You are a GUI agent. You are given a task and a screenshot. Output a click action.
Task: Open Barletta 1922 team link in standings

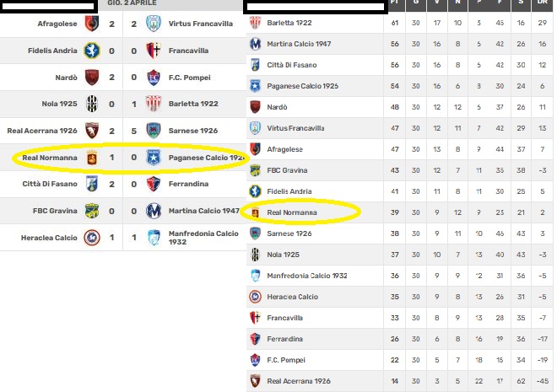pyautogui.click(x=290, y=21)
